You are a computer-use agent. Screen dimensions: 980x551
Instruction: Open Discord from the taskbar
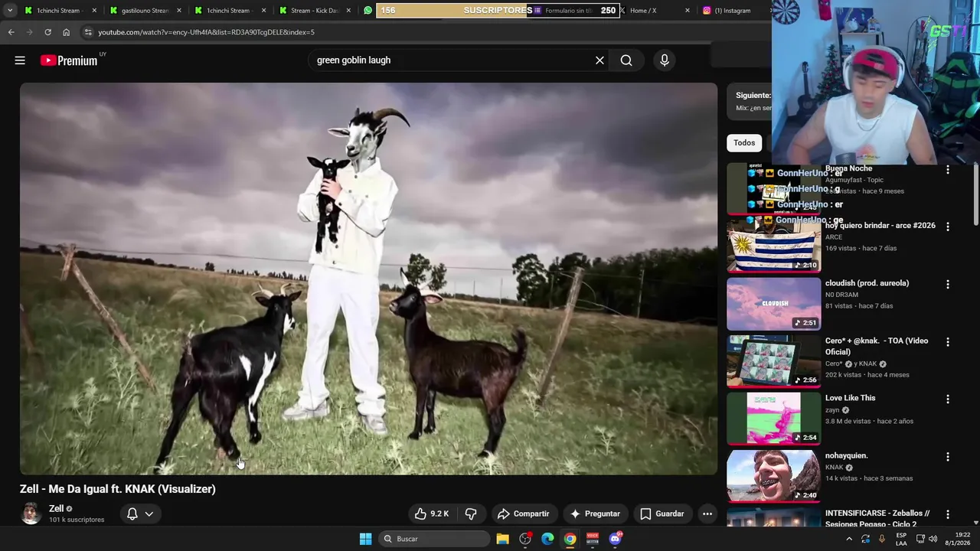(616, 539)
